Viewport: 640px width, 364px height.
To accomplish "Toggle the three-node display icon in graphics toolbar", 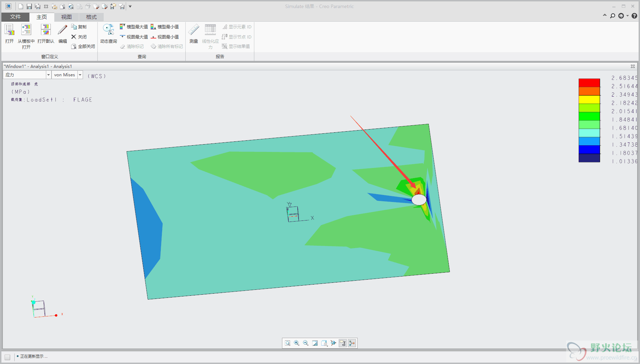I will pos(352,343).
